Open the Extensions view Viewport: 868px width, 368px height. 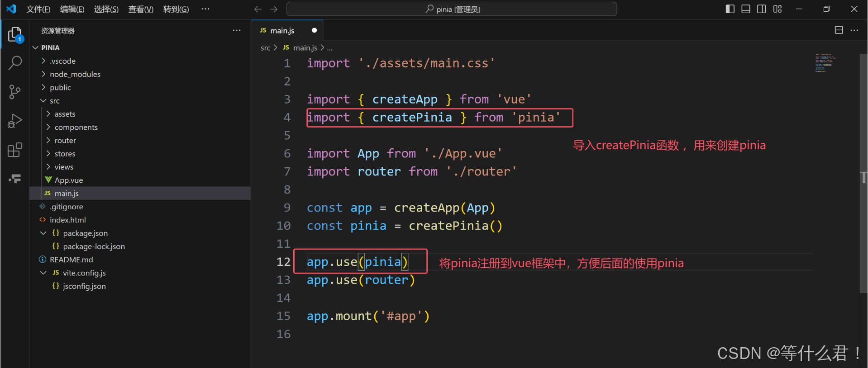click(x=15, y=150)
